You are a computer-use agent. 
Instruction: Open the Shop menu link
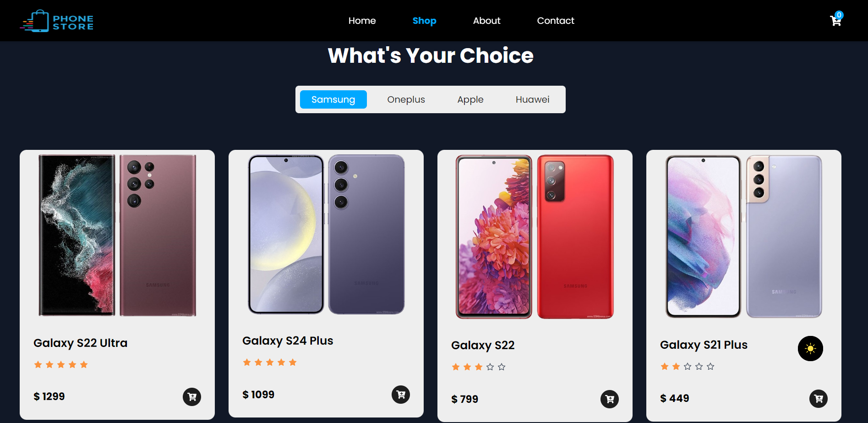(424, 21)
